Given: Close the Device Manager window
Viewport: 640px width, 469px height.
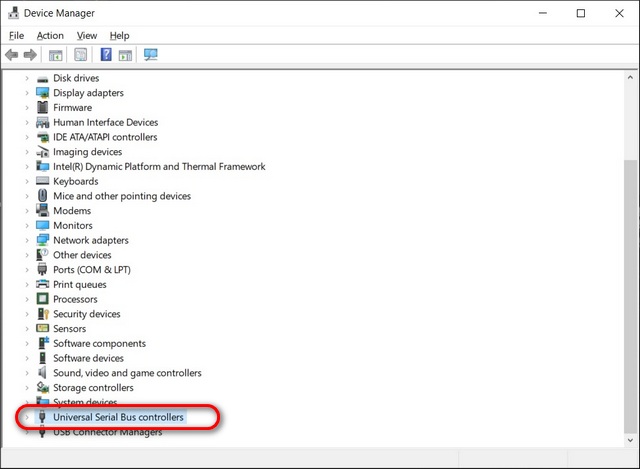Looking at the screenshot, I should click(x=619, y=13).
